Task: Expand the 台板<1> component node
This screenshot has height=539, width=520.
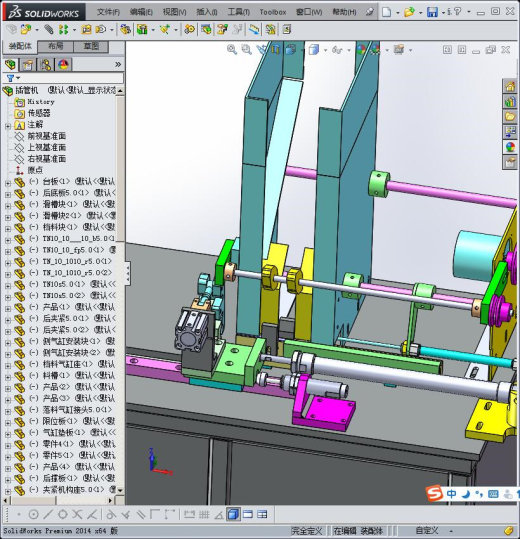Action: [8, 183]
